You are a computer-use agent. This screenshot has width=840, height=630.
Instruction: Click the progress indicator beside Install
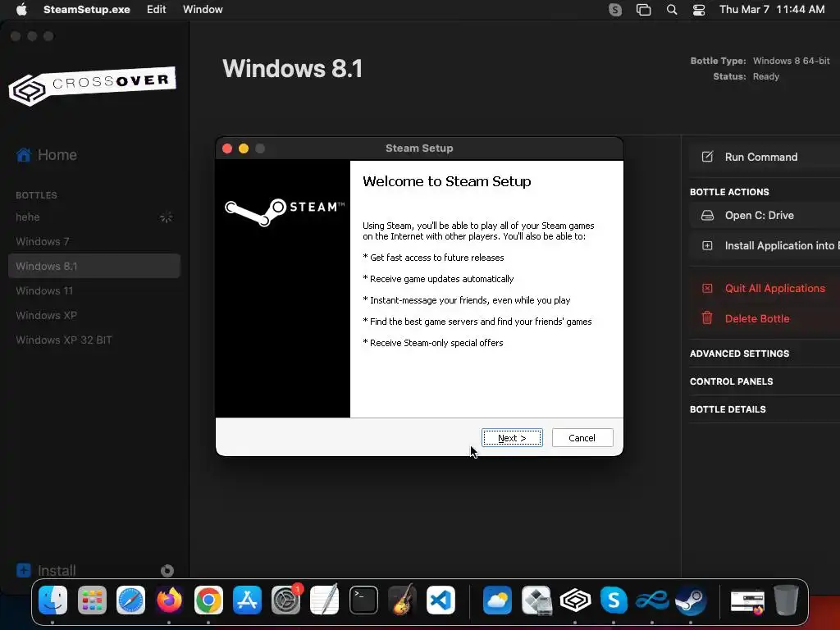[167, 571]
